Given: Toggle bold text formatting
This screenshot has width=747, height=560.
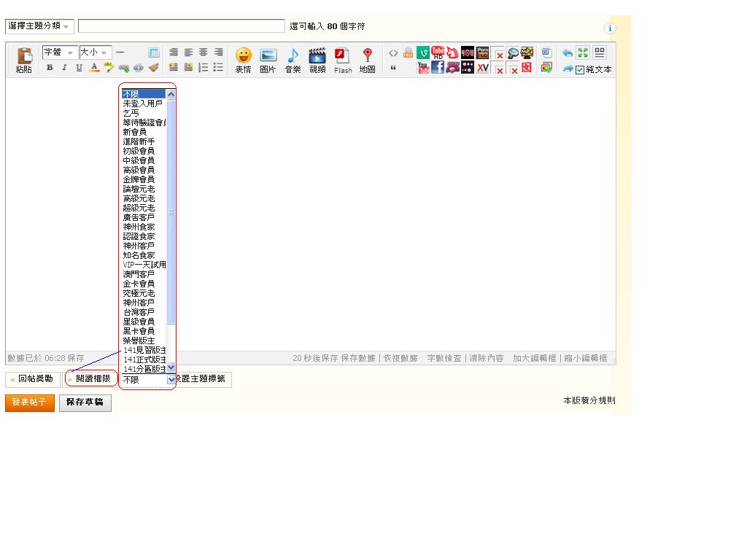Looking at the screenshot, I should click(x=50, y=68).
